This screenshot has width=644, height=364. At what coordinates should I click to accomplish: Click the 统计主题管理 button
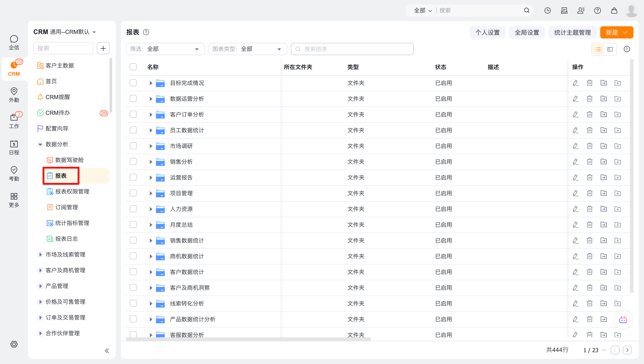tap(572, 33)
